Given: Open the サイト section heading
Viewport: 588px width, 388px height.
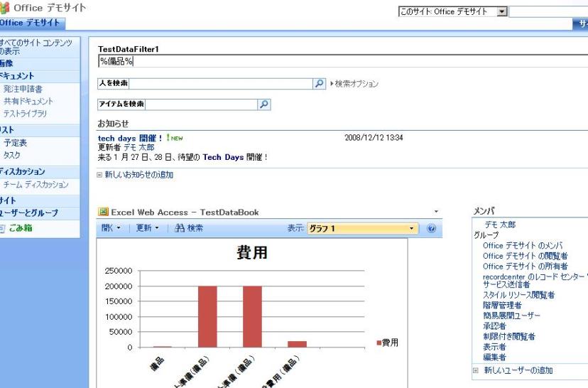Looking at the screenshot, I should pyautogui.click(x=8, y=200).
